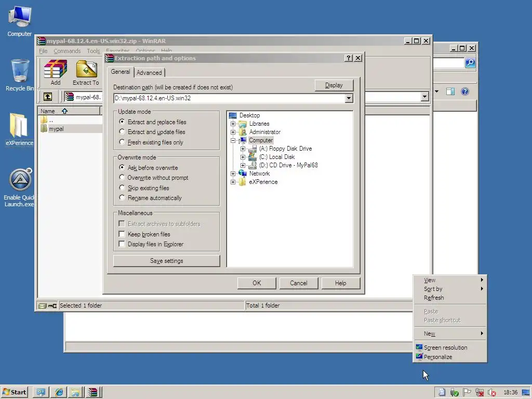Open the New submenu in context menu
The height and width of the screenshot is (399, 532).
[x=450, y=334]
